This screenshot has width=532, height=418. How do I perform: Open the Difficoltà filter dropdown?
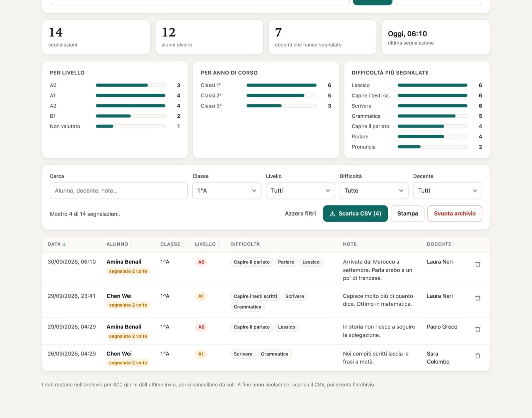pos(374,191)
